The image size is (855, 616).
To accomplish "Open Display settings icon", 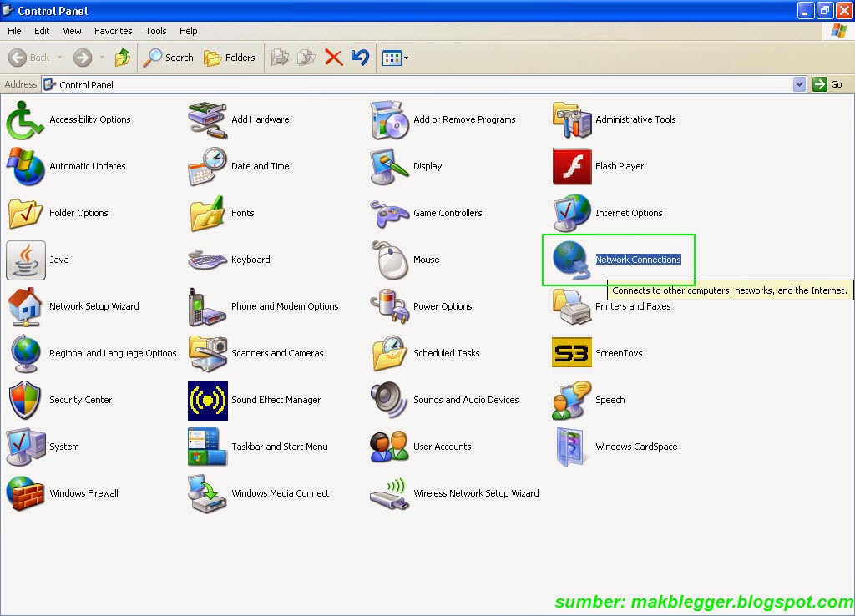I will pos(389,166).
